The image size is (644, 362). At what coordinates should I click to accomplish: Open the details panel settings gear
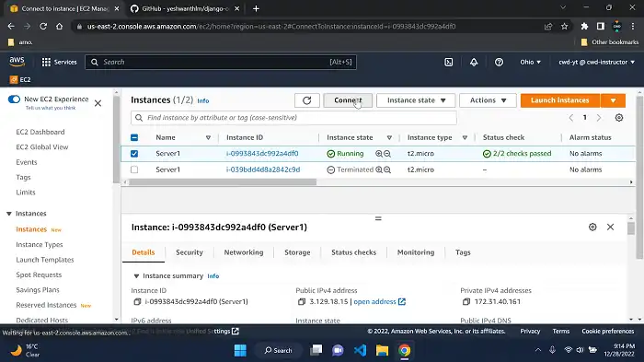(592, 228)
